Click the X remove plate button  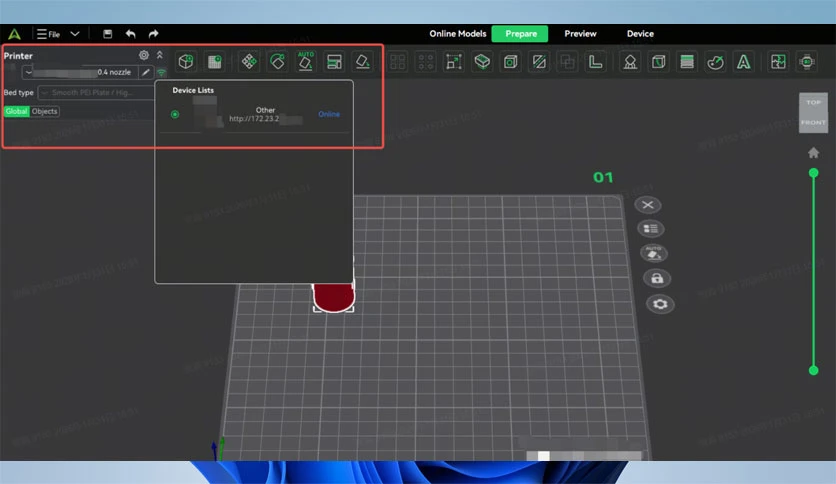(648, 205)
